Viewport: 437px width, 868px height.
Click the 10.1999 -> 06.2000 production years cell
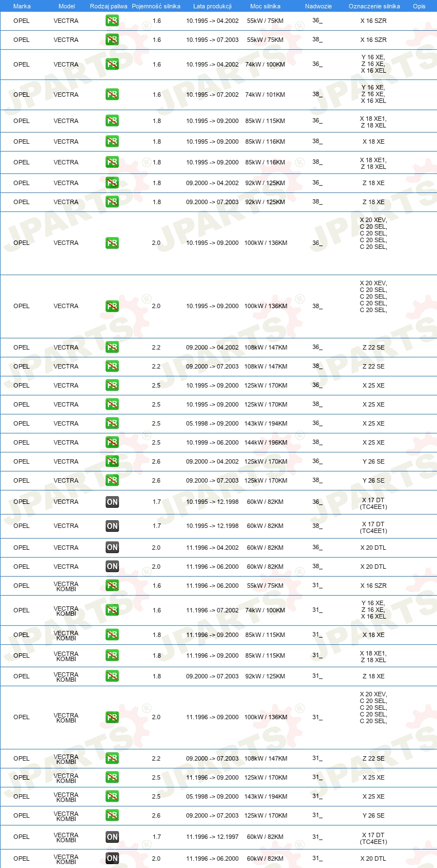(212, 443)
